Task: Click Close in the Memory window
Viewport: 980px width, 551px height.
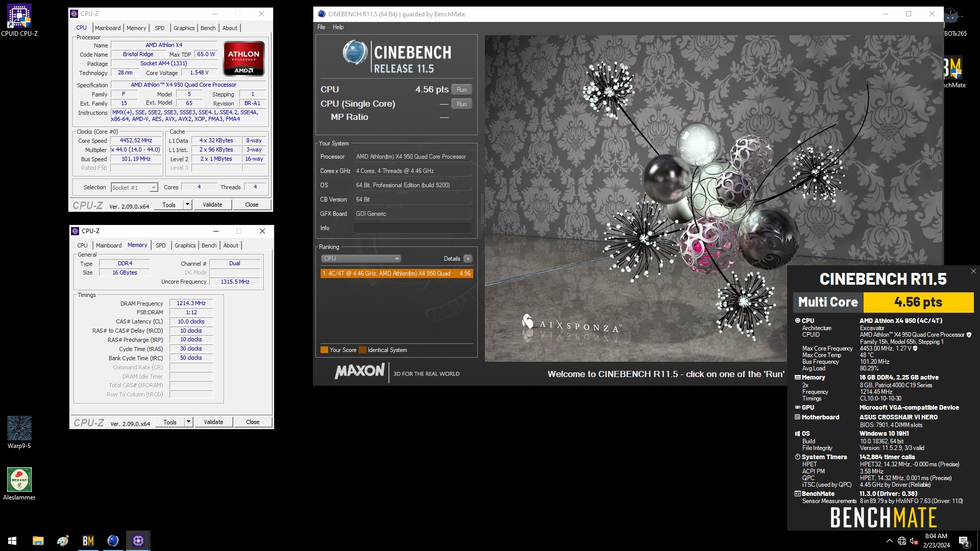Action: pos(253,422)
